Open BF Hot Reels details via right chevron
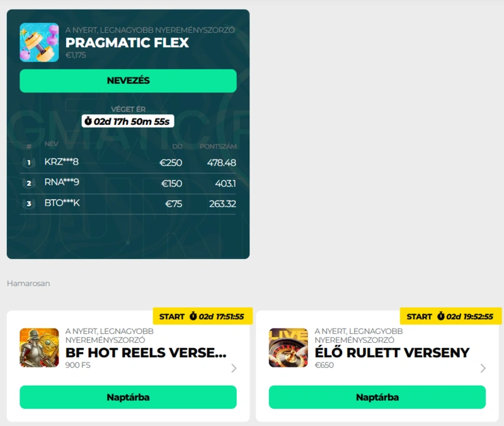 click(234, 368)
